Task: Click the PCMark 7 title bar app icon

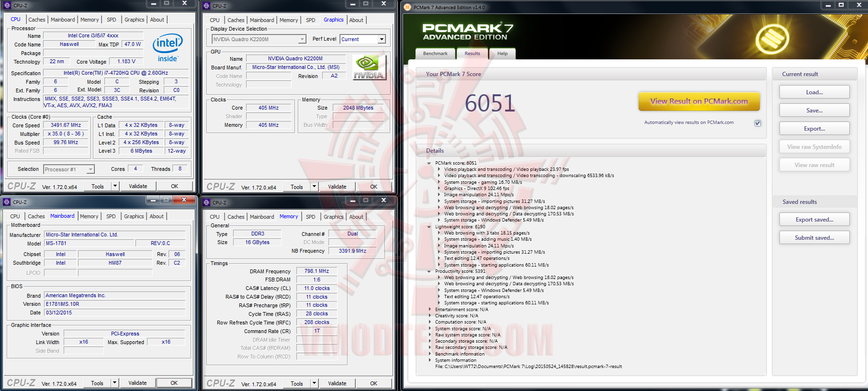Action: (407, 7)
